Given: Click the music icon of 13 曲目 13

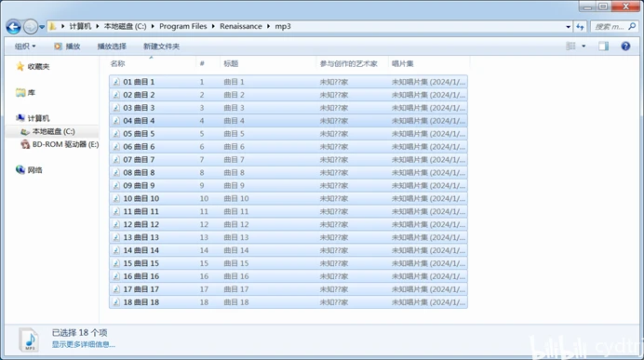Looking at the screenshot, I should click(116, 237).
